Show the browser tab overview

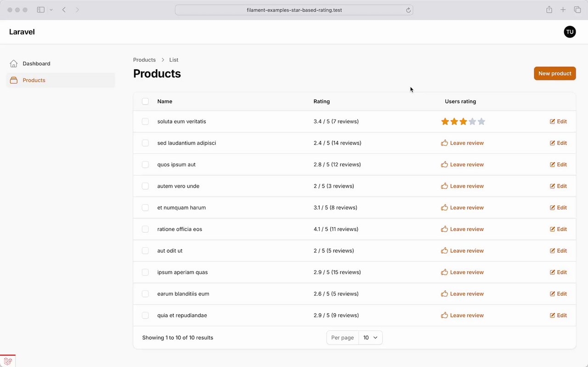coord(577,10)
